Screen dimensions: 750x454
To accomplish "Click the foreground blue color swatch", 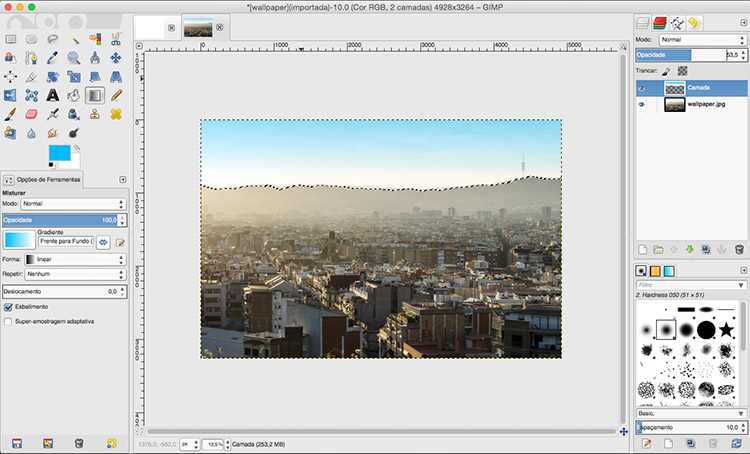I will 59,153.
